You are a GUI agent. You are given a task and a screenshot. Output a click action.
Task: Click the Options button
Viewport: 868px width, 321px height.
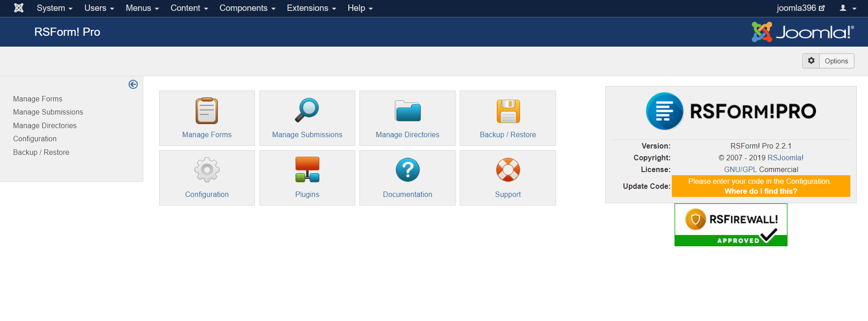pos(828,61)
